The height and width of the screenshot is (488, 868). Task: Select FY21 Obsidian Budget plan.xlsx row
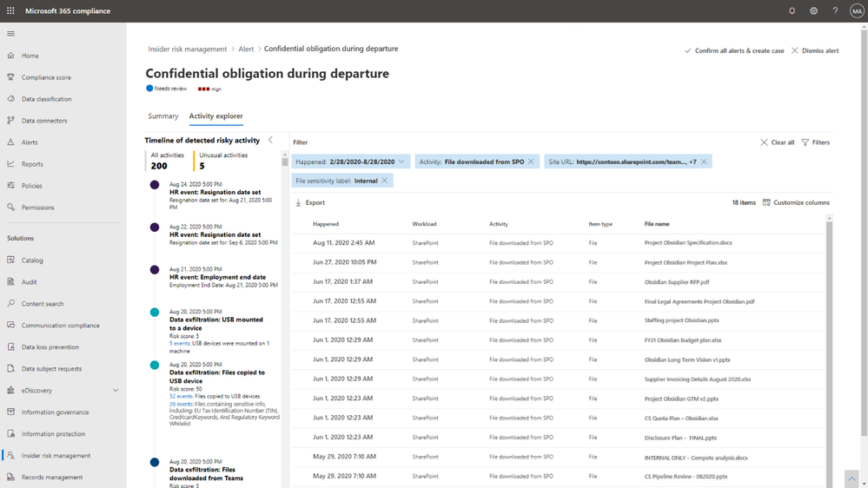(x=559, y=340)
